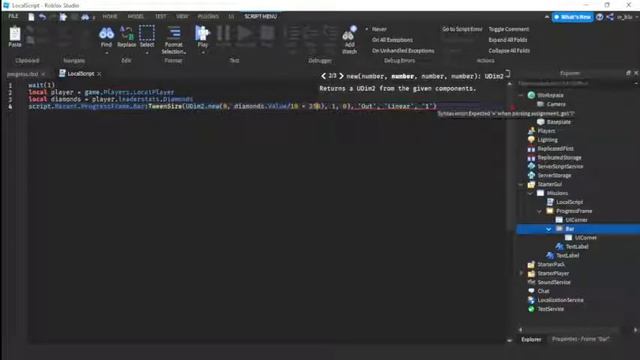Open the Replace tool
This screenshot has height=360, width=640.
click(x=127, y=37)
